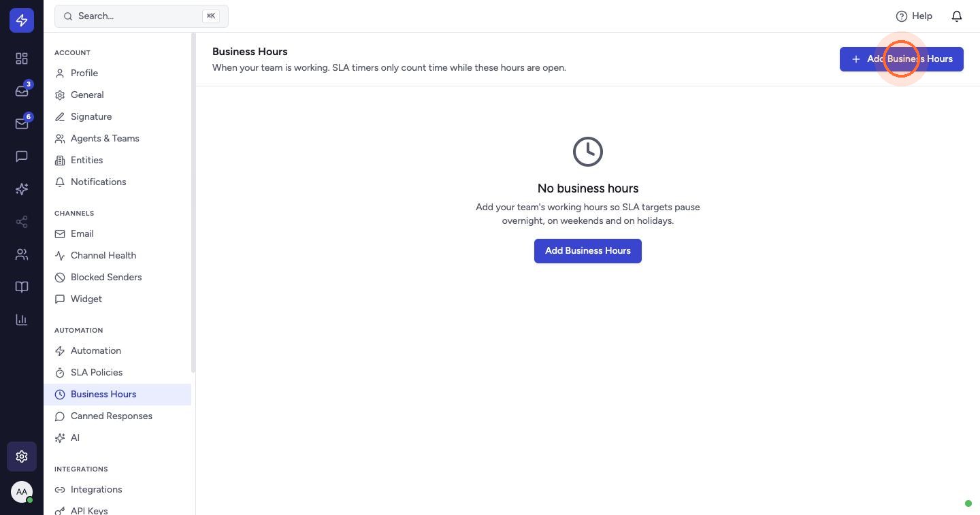980x515 pixels.
Task: Open Canned Responses
Action: click(117, 416)
